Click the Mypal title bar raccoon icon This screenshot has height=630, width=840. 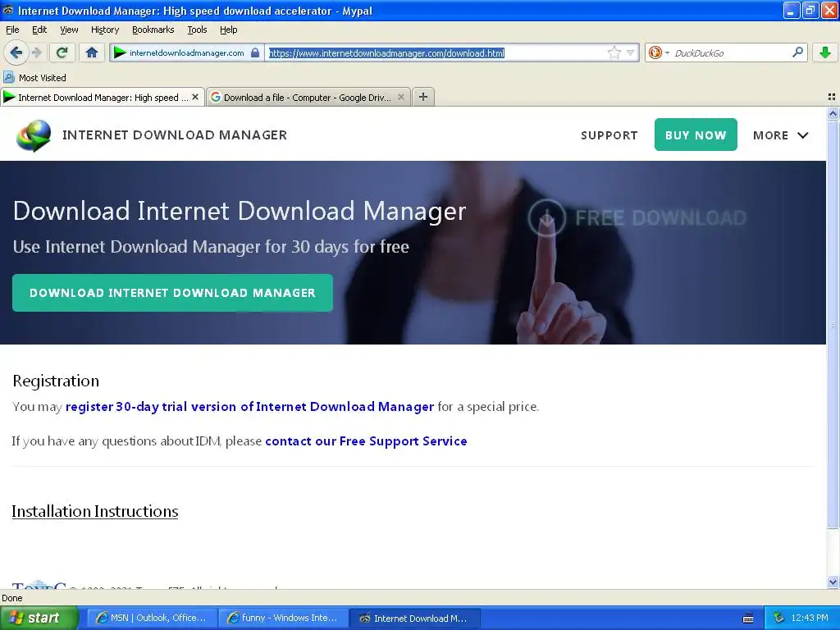coord(7,10)
